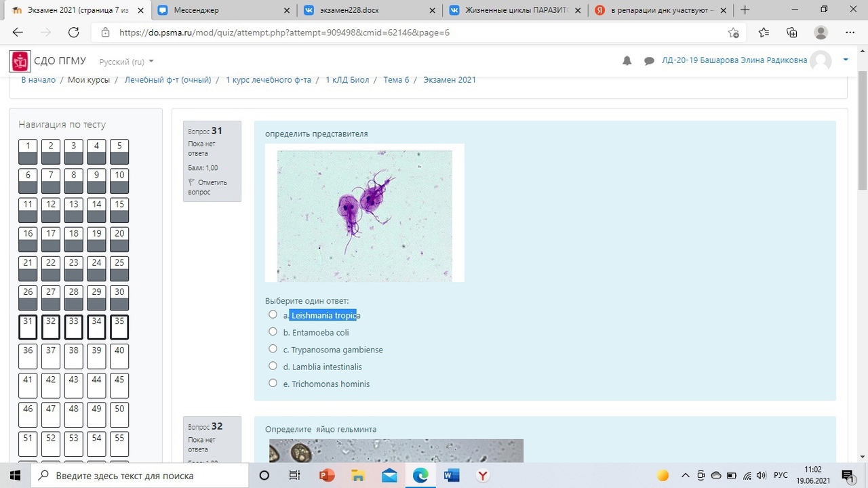
Task: Open 1 кЛД Биол breadcrumb link
Action: 347,80
